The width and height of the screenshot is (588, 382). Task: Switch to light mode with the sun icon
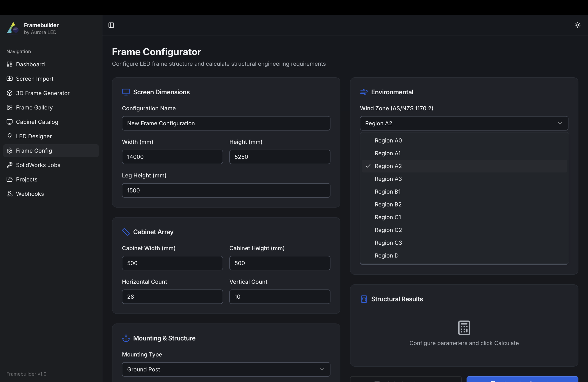[x=577, y=25]
